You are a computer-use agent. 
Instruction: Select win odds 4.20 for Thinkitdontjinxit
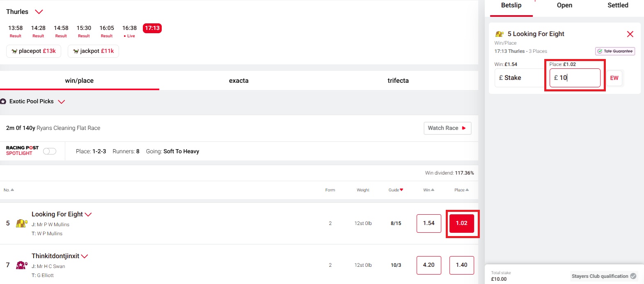point(429,265)
